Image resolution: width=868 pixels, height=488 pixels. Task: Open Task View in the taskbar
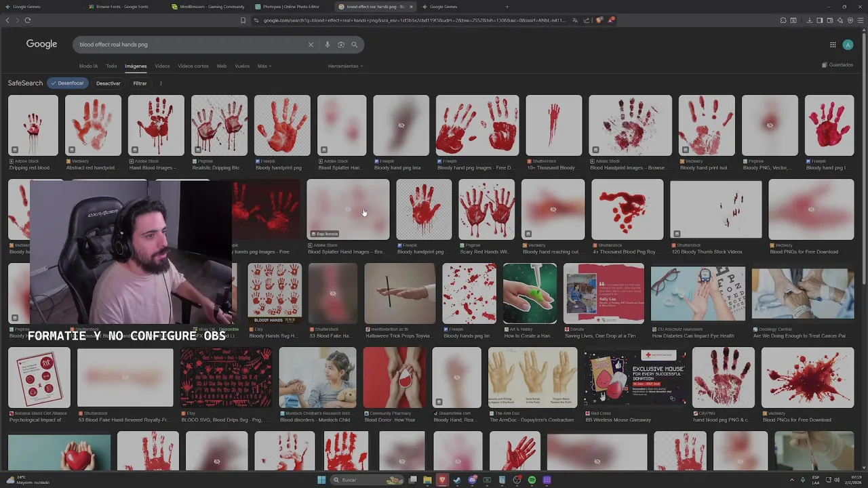tap(412, 480)
